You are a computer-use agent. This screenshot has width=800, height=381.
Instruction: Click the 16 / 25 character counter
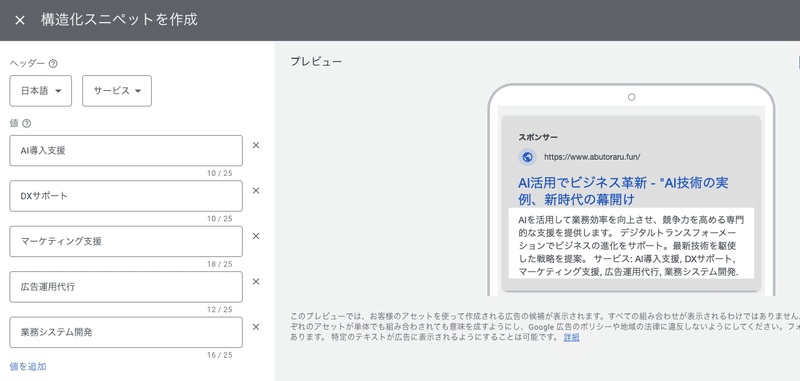click(x=219, y=355)
